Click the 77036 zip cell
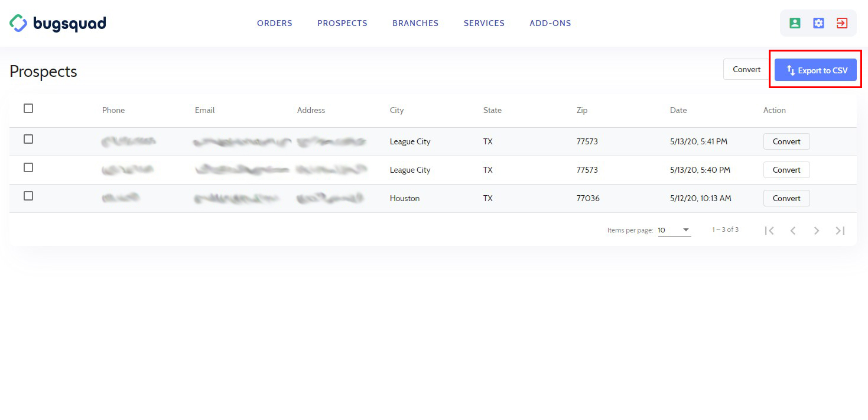Screen dimensions: 868x420 588,198
